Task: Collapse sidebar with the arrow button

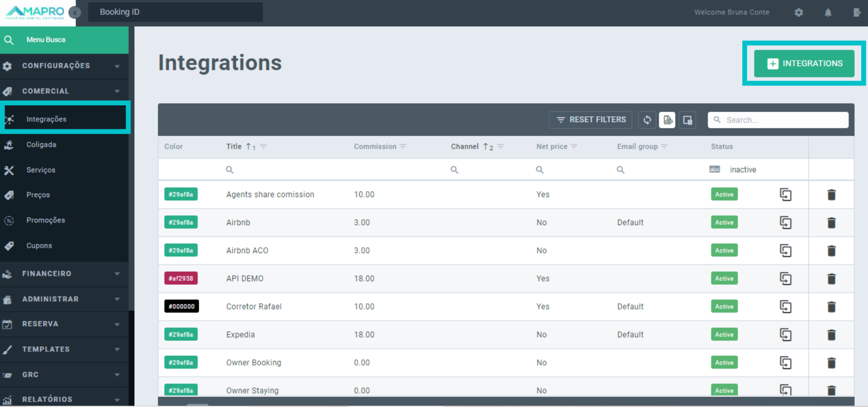Action: pos(75,13)
